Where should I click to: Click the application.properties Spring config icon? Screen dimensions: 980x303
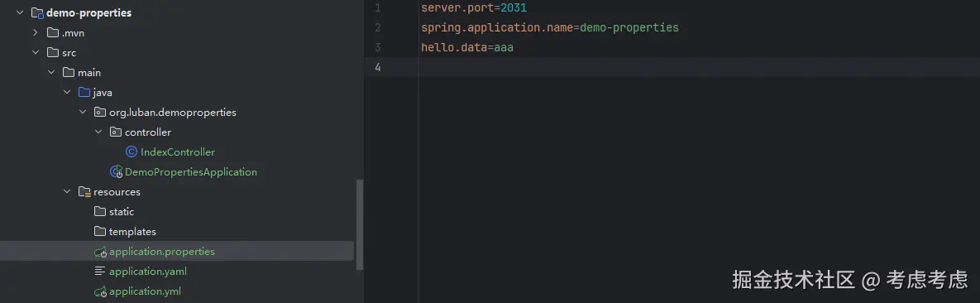(101, 252)
